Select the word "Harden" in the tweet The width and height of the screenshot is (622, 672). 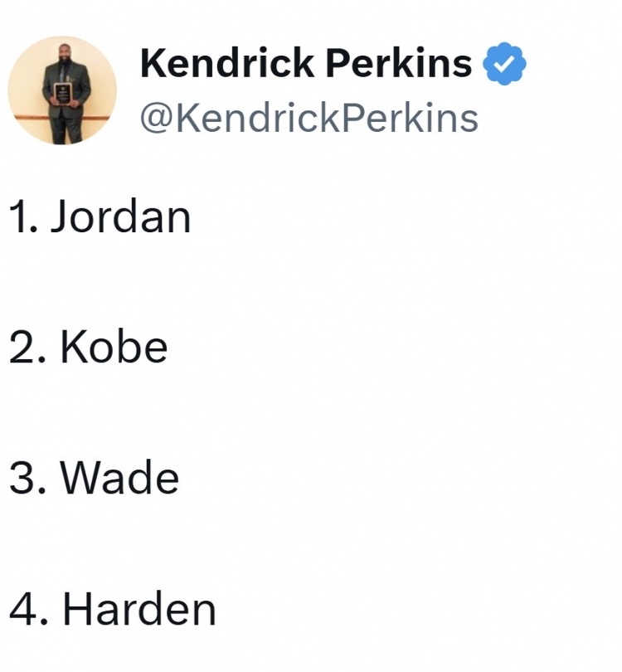coord(139,610)
